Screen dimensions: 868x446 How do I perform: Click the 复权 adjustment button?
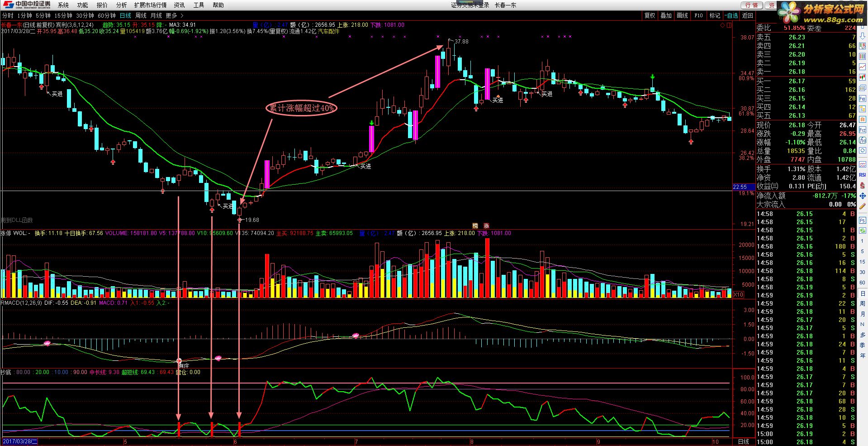click(x=650, y=15)
